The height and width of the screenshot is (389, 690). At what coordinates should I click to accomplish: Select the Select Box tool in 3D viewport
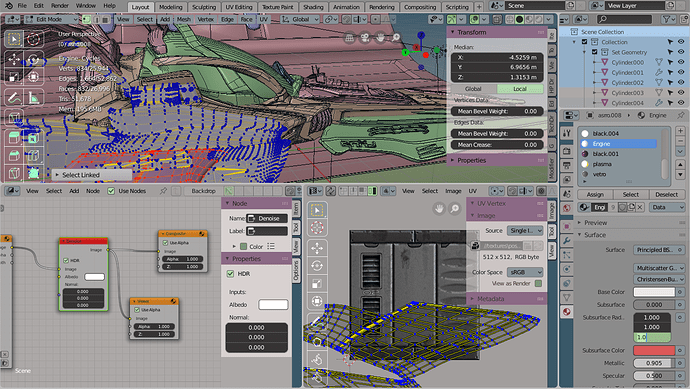click(x=14, y=39)
